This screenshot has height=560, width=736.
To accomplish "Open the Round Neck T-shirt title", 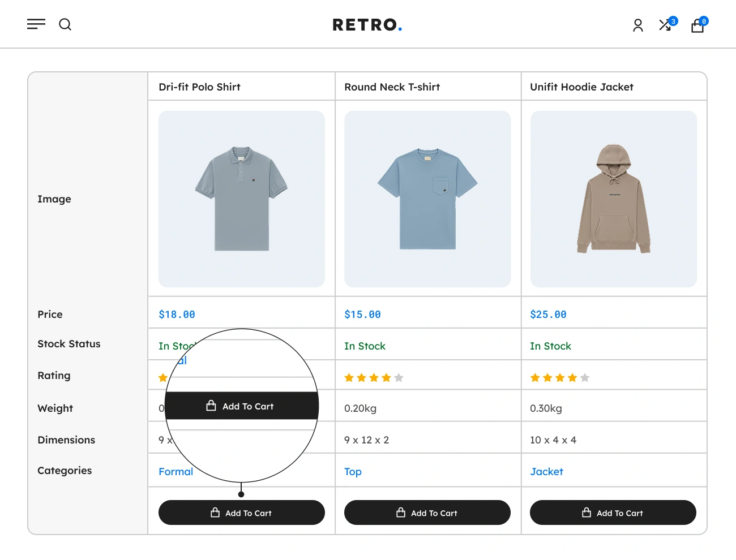I will [x=392, y=87].
